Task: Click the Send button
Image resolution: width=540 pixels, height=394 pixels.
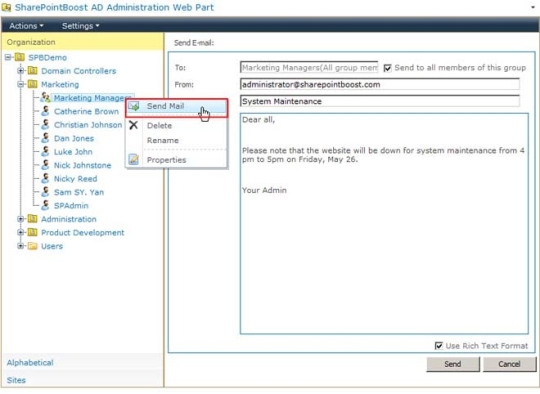Action: coord(453,364)
